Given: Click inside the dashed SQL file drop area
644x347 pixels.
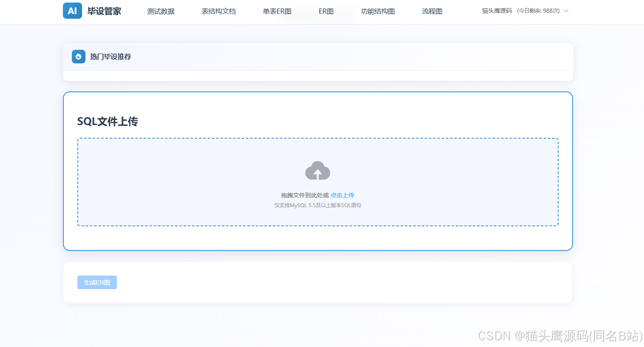Looking at the screenshot, I should tap(318, 182).
